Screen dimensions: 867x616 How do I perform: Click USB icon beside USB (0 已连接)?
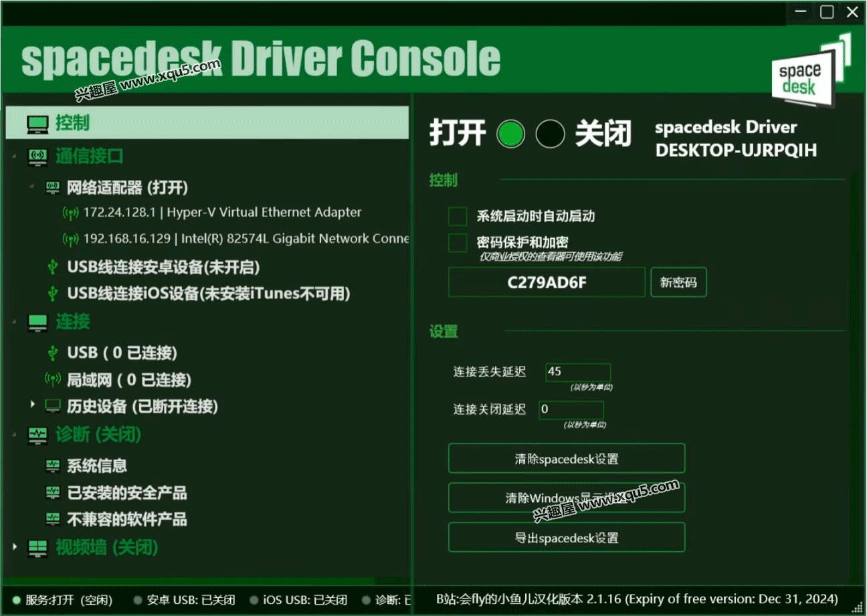tap(53, 353)
